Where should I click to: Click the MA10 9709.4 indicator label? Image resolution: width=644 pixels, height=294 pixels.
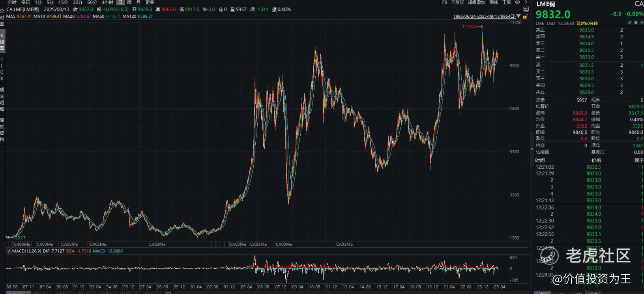pyautogui.click(x=47, y=16)
